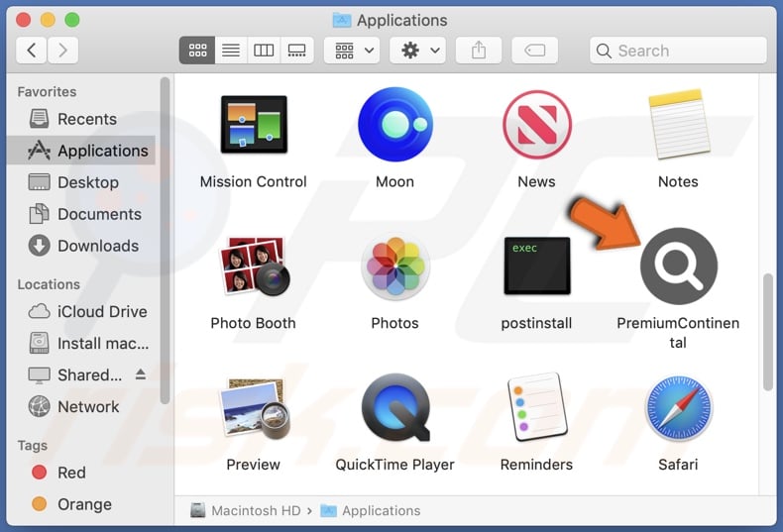Select the News app icon
Viewport: 783px width, 532px height.
click(537, 124)
